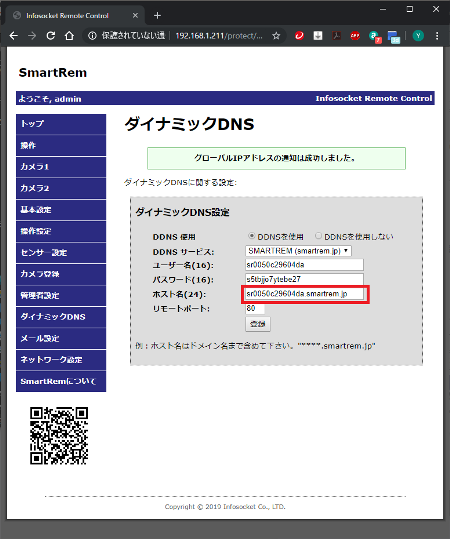Open the ネットワーク設定 menu item
The image size is (450, 539).
tap(61, 360)
